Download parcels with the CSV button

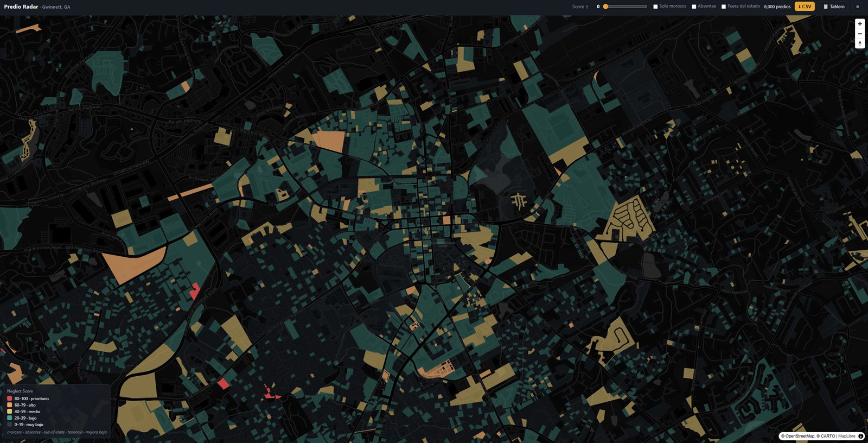805,7
